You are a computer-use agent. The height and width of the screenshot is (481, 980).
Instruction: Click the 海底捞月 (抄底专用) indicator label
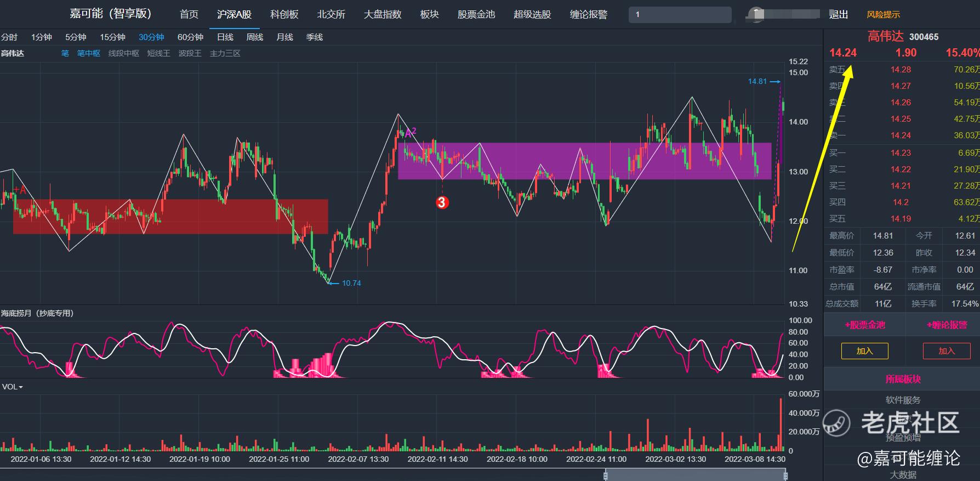tap(37, 313)
